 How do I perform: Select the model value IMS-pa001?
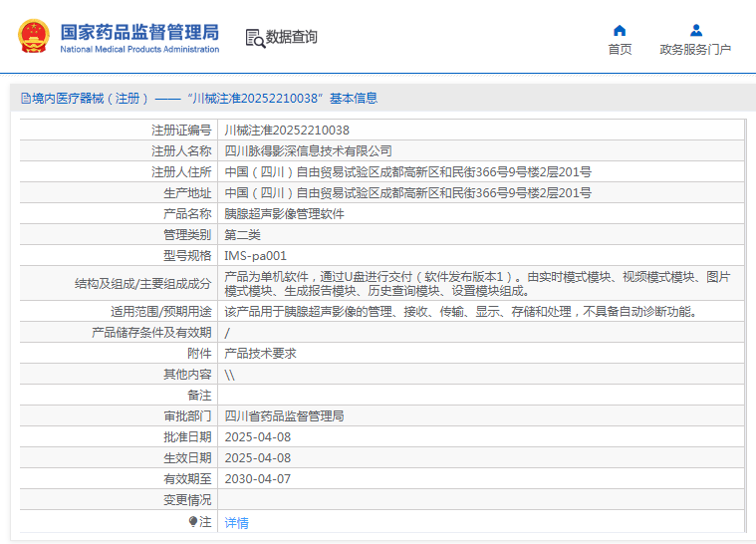pos(255,256)
